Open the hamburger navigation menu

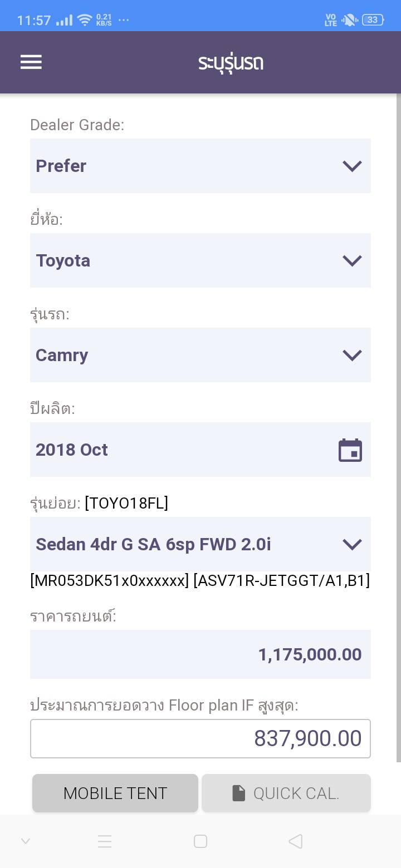point(31,62)
